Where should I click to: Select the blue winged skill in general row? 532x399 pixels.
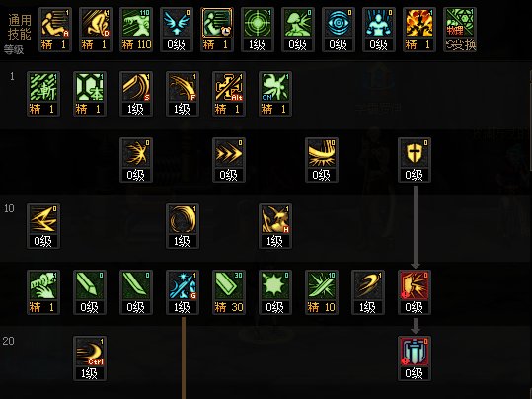tap(177, 30)
